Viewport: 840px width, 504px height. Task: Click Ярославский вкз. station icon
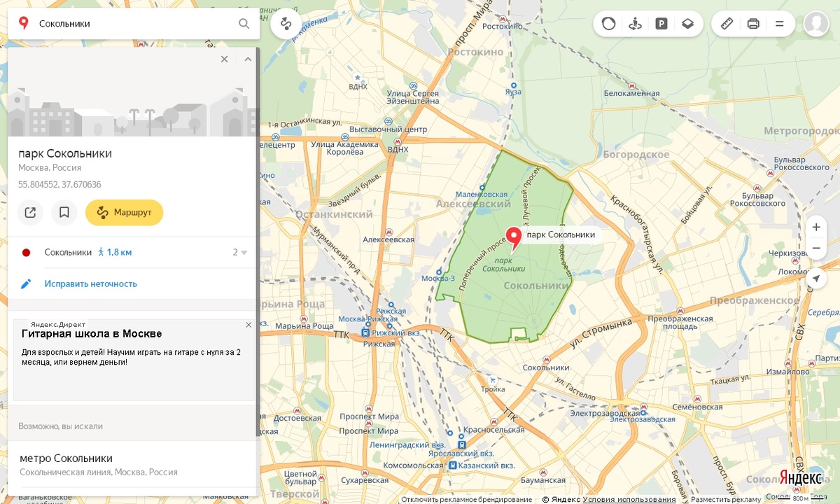pos(462,444)
